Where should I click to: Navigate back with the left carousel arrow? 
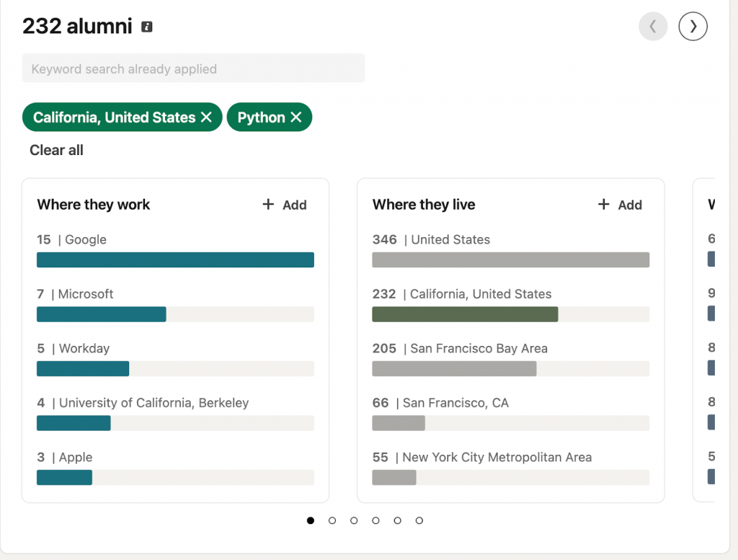[653, 26]
